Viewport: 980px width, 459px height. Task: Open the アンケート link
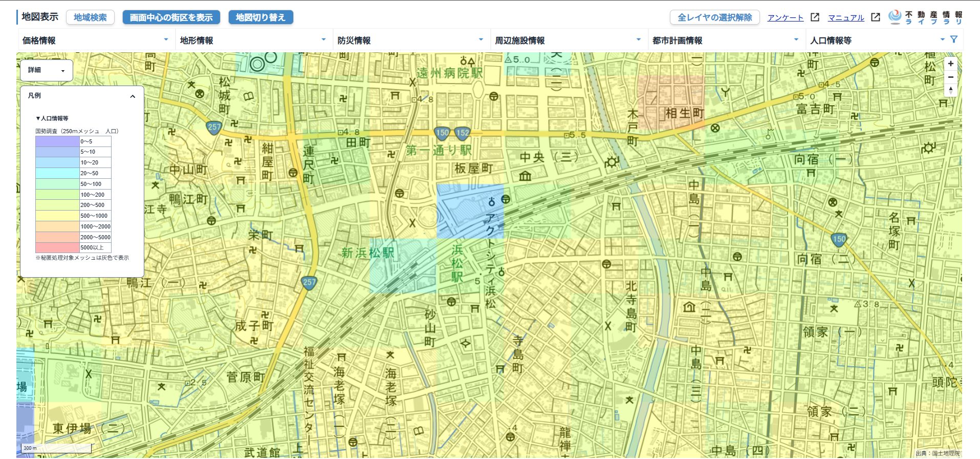(786, 17)
